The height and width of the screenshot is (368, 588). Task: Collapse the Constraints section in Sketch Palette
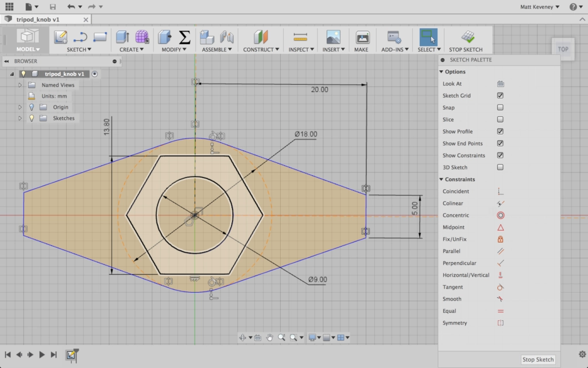[x=442, y=179]
